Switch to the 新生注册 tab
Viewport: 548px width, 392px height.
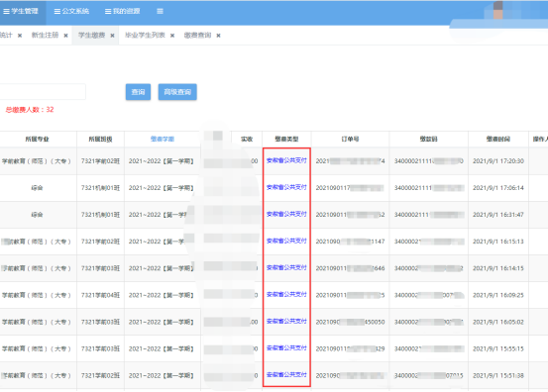(45, 36)
